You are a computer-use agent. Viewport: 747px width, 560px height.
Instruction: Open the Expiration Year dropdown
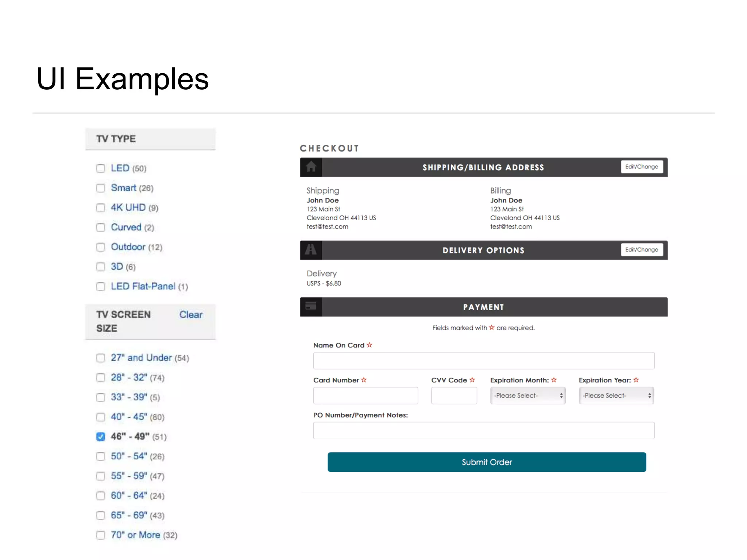point(616,396)
